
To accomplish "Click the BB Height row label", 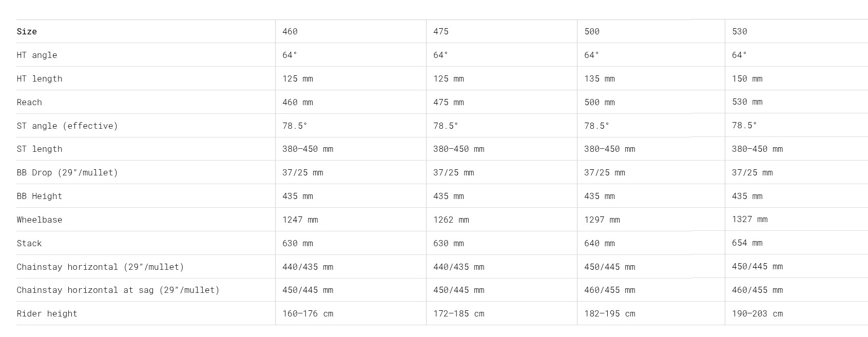I will 40,196.
